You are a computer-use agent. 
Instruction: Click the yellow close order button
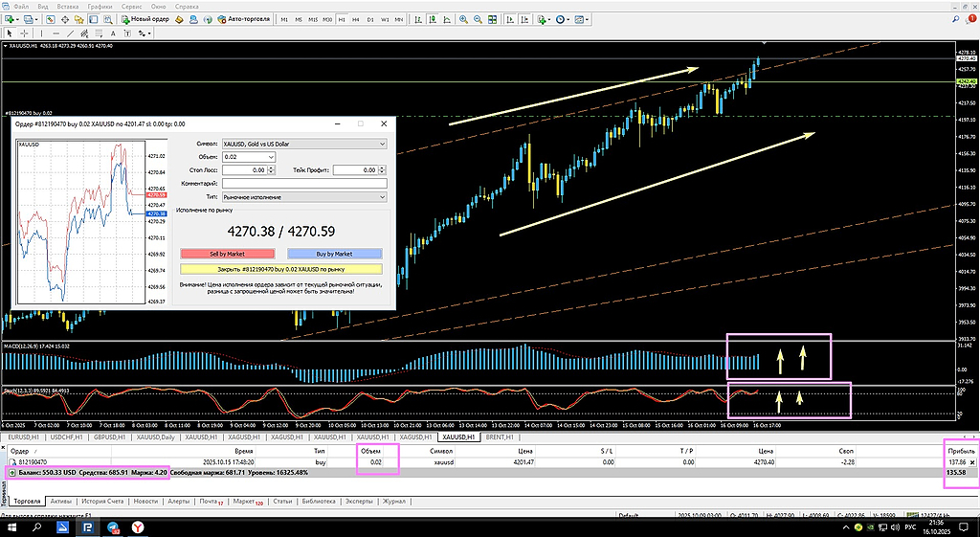click(280, 270)
